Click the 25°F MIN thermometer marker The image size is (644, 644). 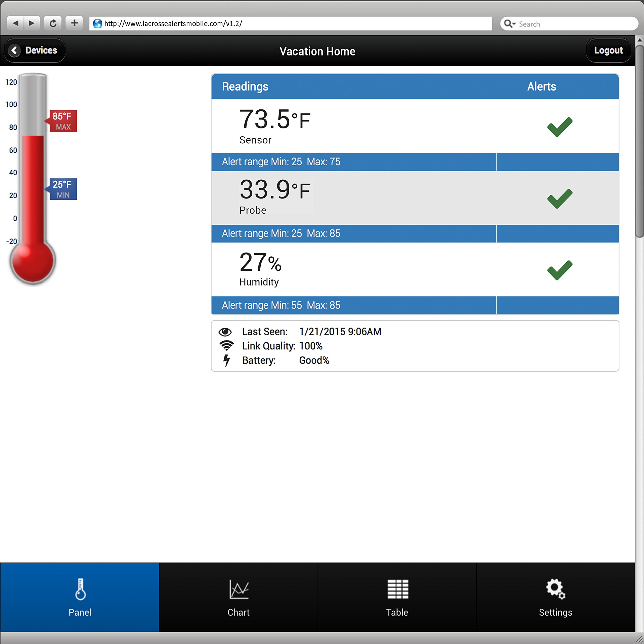63,189
